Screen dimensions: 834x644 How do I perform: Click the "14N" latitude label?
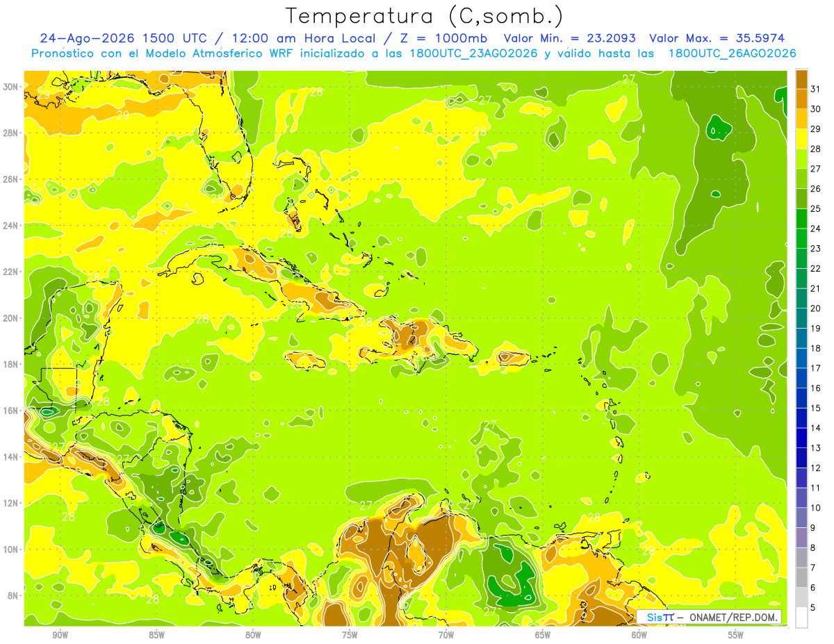(10, 457)
